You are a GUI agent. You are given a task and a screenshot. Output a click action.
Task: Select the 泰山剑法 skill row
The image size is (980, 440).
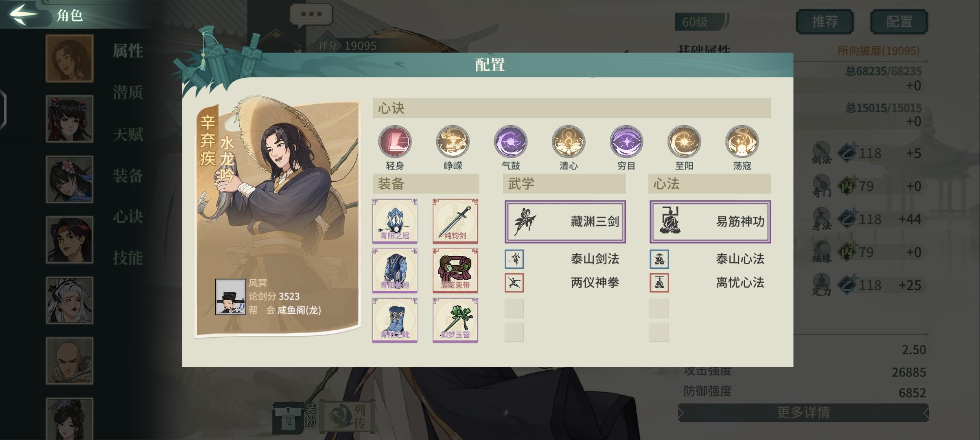pyautogui.click(x=565, y=259)
